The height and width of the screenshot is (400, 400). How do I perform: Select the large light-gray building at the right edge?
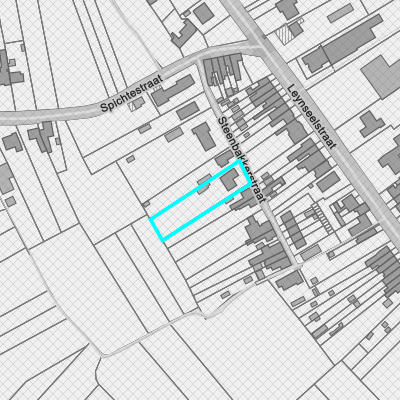click(x=382, y=77)
